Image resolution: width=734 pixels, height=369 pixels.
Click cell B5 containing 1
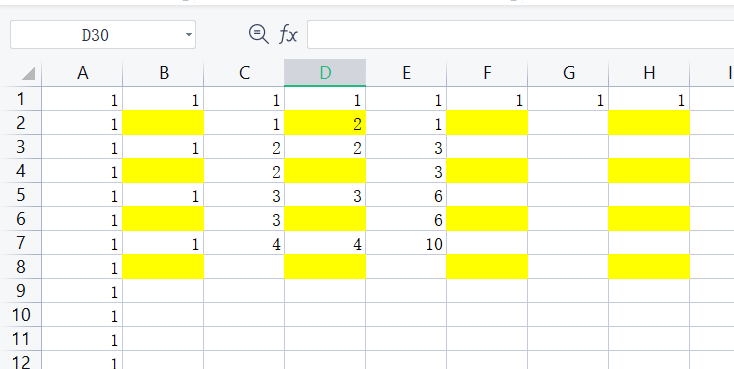pyautogui.click(x=163, y=194)
